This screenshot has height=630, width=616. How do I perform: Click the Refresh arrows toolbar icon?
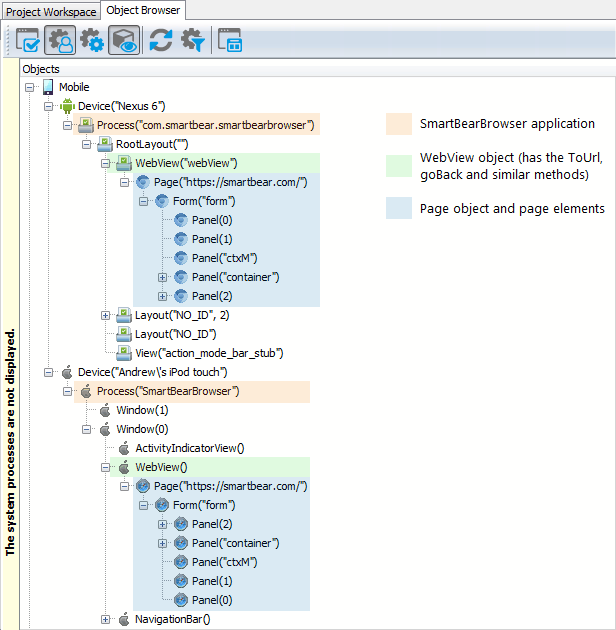coord(161,40)
